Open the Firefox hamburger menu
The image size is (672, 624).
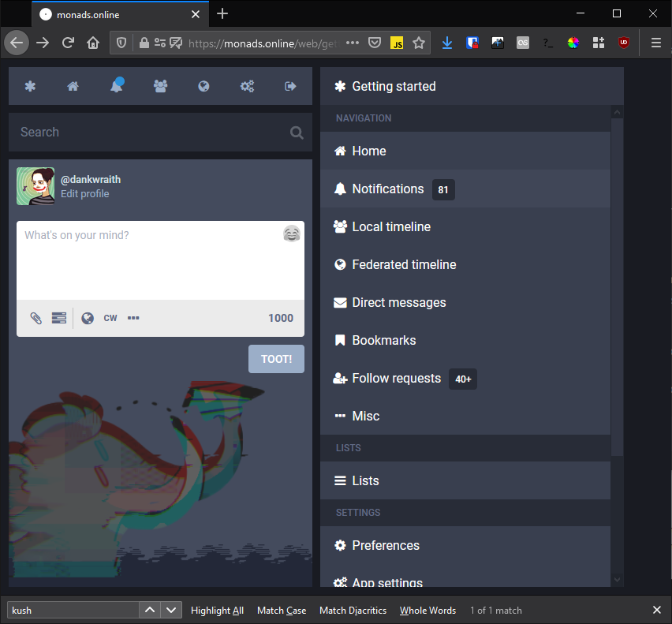[x=655, y=43]
